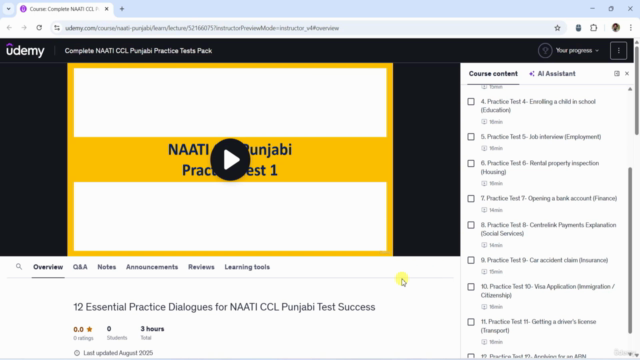Image resolution: width=640 pixels, height=360 pixels.
Task: Click video icon under Practice Test 8
Action: click(484, 245)
